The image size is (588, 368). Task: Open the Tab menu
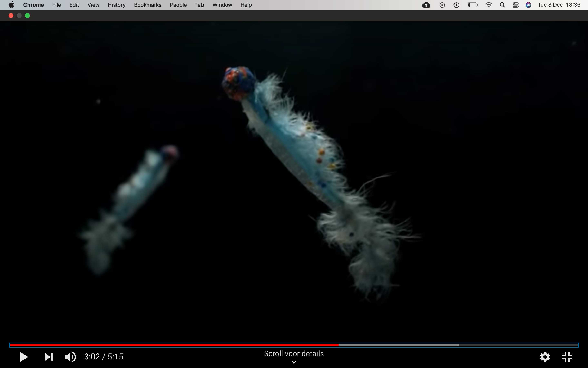pyautogui.click(x=199, y=5)
